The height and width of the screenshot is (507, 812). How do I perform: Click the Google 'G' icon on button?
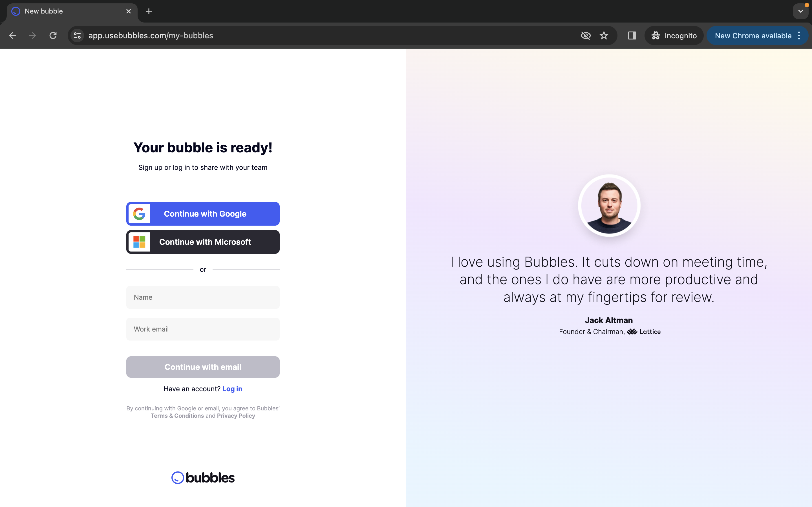(138, 213)
